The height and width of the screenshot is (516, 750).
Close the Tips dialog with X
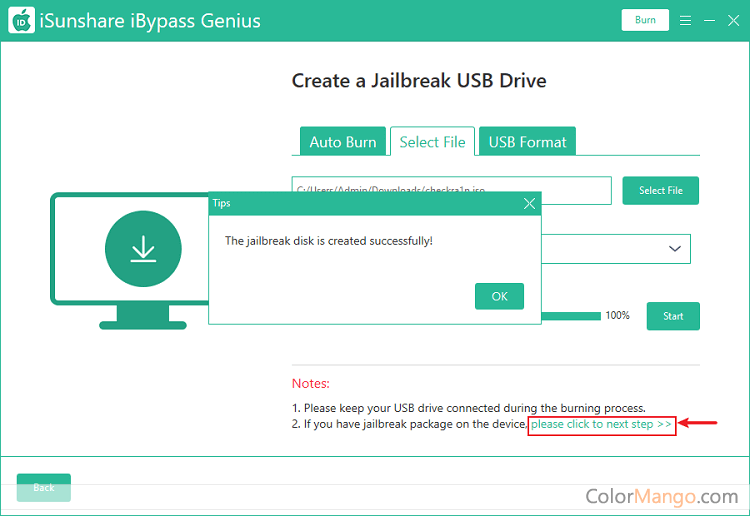click(x=530, y=203)
